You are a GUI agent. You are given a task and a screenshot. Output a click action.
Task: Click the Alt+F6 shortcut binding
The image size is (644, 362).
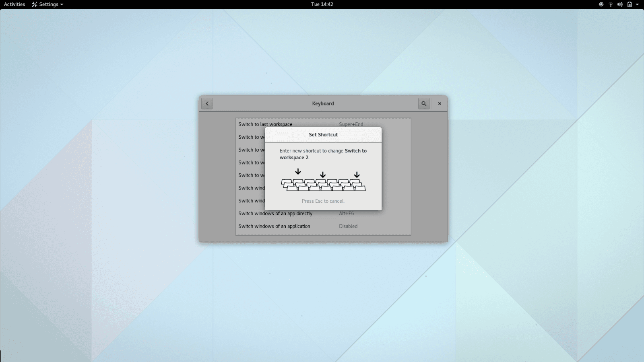(346, 214)
